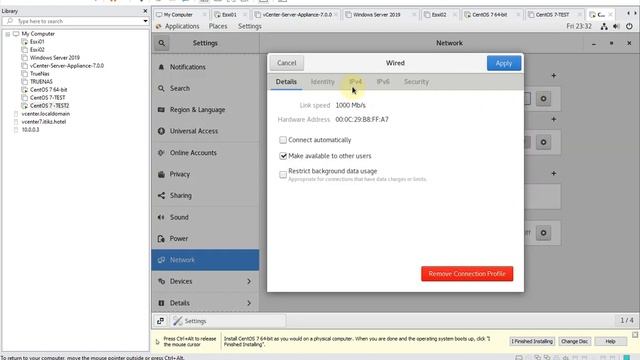Select TrueNas in Library tree
The height and width of the screenshot is (360, 640).
(x=40, y=73)
